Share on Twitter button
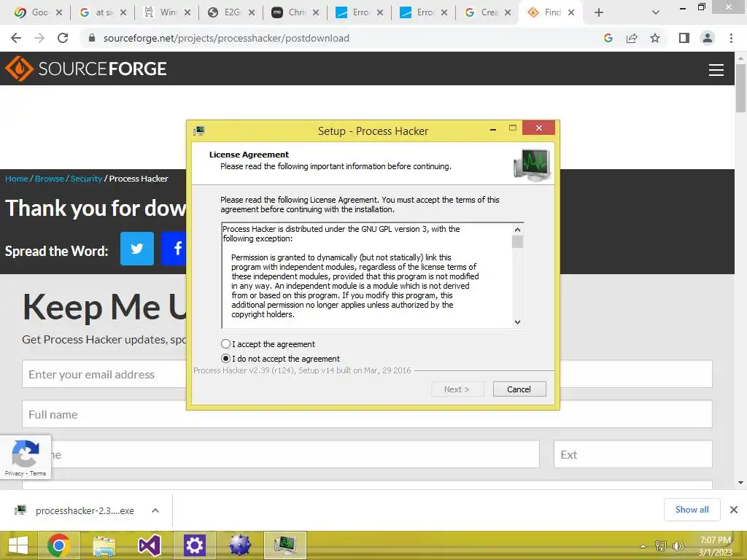This screenshot has height=560, width=747. (x=137, y=249)
